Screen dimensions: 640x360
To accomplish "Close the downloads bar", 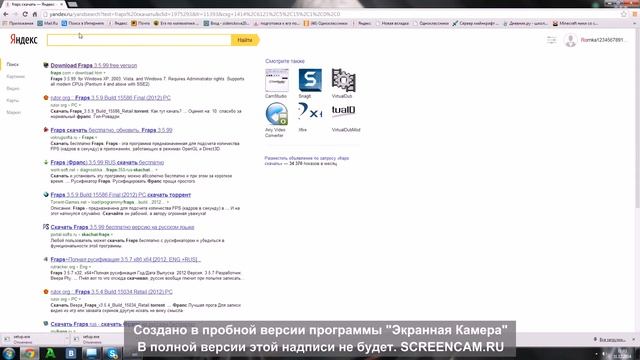I will tap(634, 340).
